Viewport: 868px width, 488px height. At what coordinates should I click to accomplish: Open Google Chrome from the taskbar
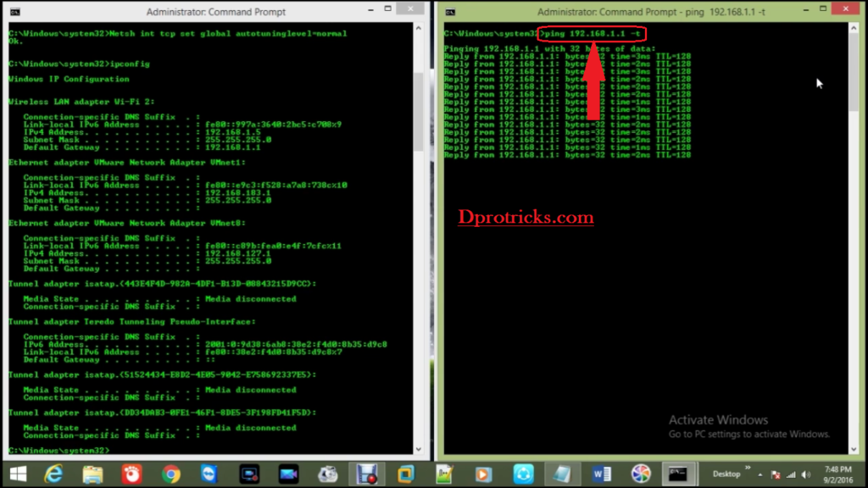pyautogui.click(x=171, y=474)
